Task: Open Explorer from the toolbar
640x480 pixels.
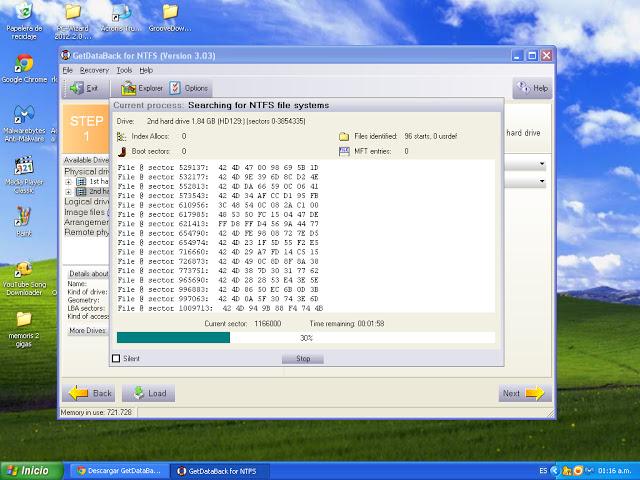Action: tap(148, 88)
